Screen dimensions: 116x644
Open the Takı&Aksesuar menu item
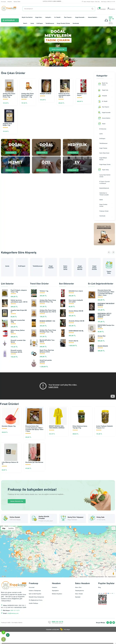point(50,23)
